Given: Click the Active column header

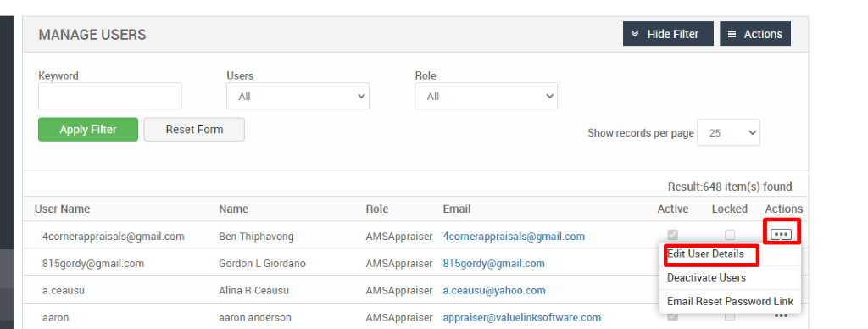Looking at the screenshot, I should pos(673,209).
